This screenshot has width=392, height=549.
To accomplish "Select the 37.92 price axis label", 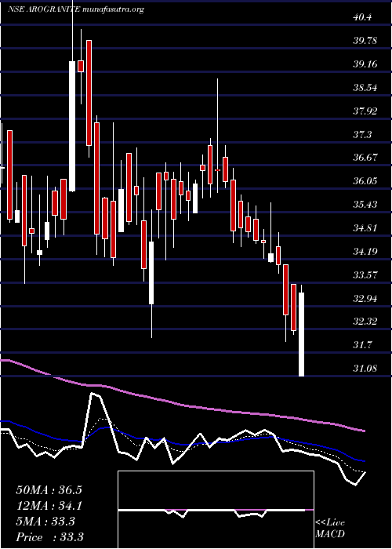I will [x=365, y=111].
